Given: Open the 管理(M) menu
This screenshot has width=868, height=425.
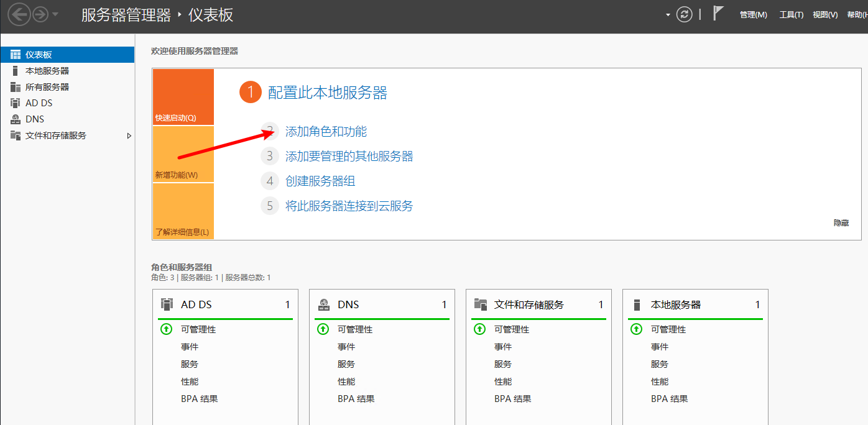Looking at the screenshot, I should coord(753,15).
